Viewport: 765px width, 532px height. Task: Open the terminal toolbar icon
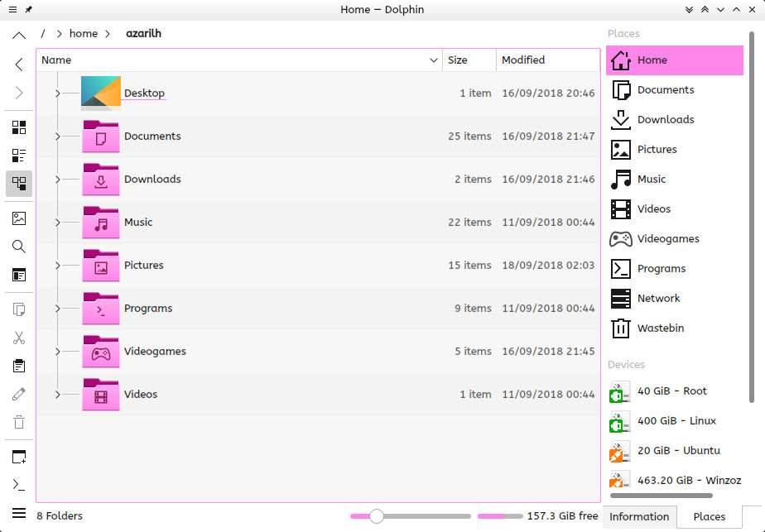(x=19, y=485)
